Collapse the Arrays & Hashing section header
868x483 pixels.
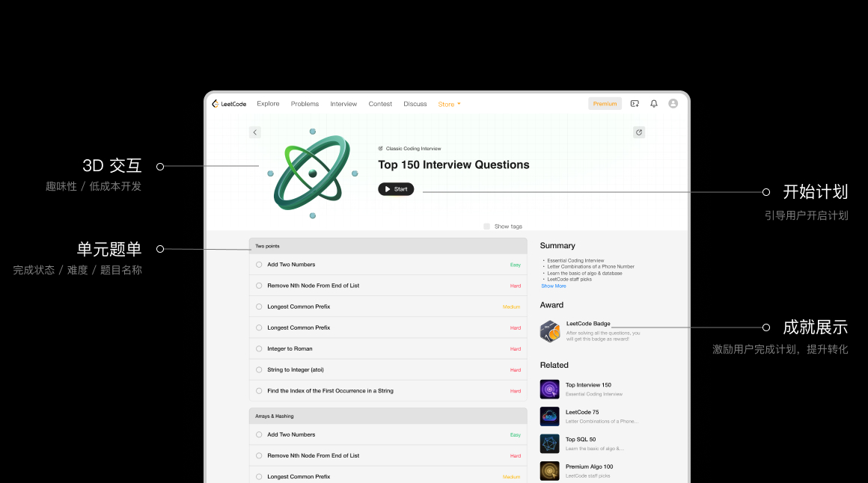click(x=388, y=416)
